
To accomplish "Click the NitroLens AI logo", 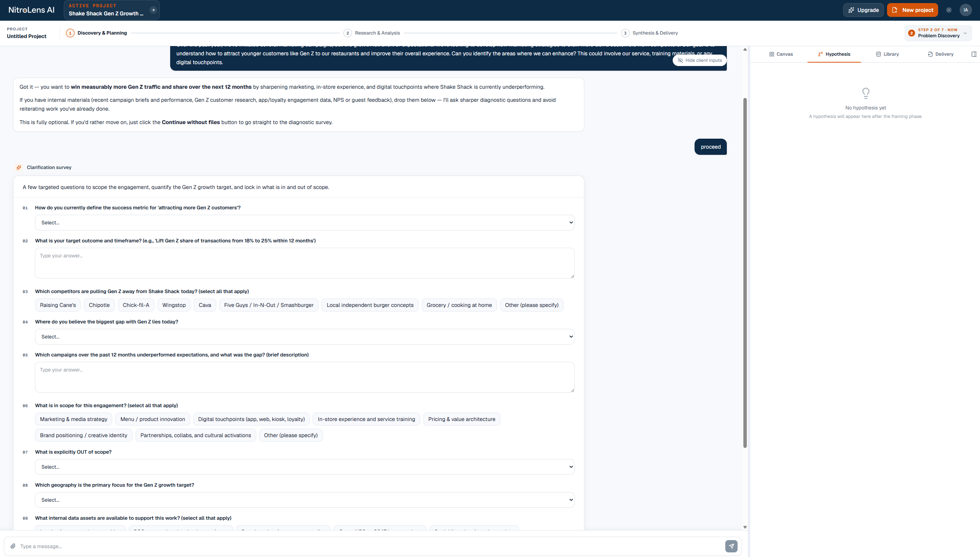I will tap(32, 10).
